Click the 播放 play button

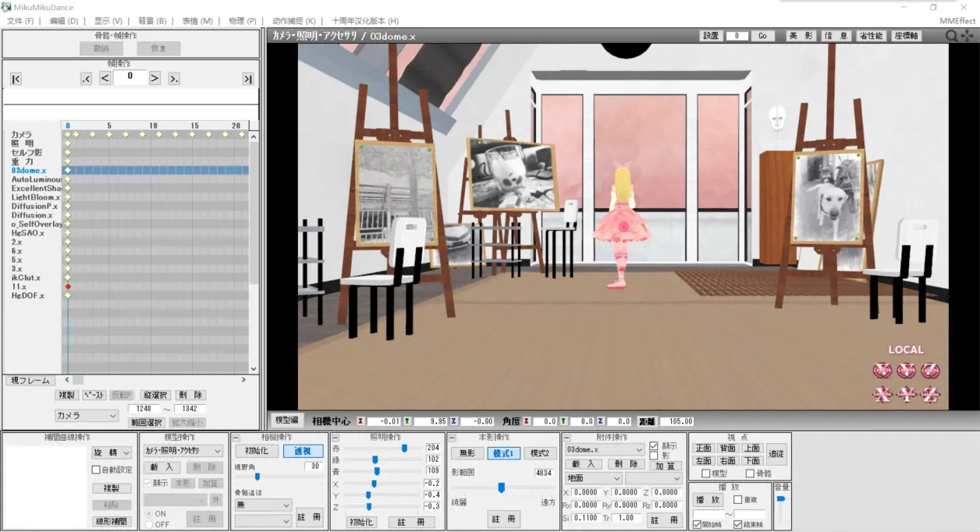[708, 499]
